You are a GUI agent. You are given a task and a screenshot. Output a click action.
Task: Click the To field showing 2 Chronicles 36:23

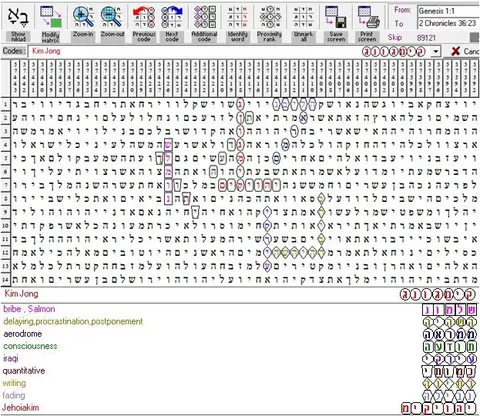tap(449, 23)
